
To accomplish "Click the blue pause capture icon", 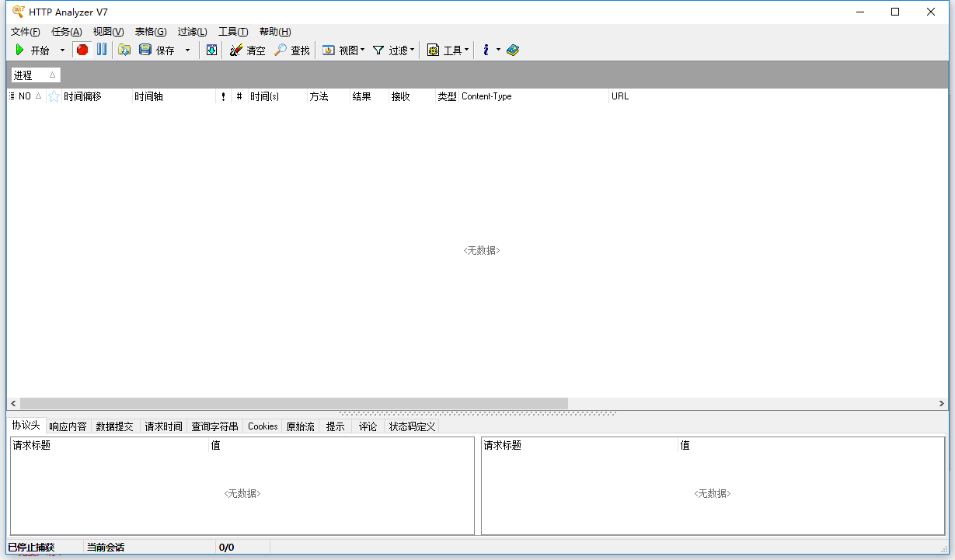I will (102, 50).
